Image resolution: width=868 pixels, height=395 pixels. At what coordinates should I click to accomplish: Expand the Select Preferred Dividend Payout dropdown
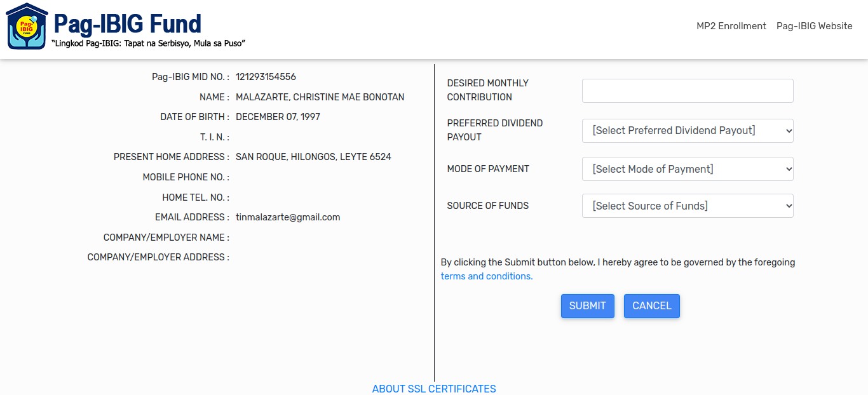[x=688, y=131]
